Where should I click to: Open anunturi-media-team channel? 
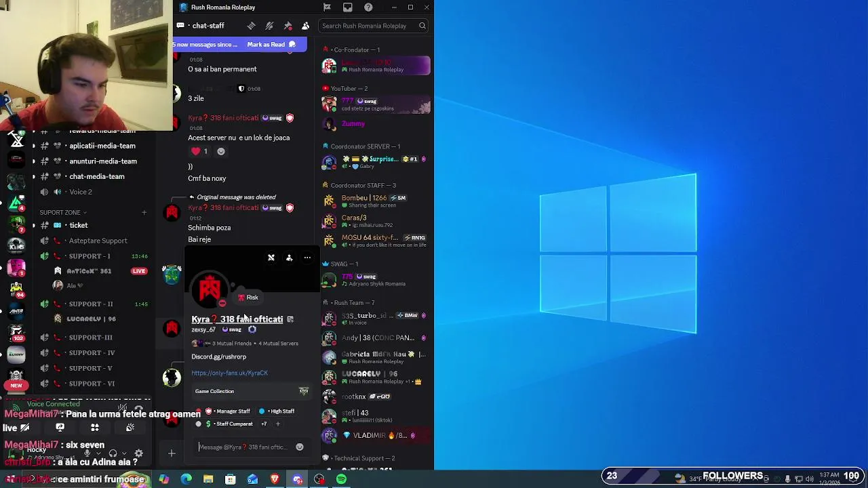94,161
